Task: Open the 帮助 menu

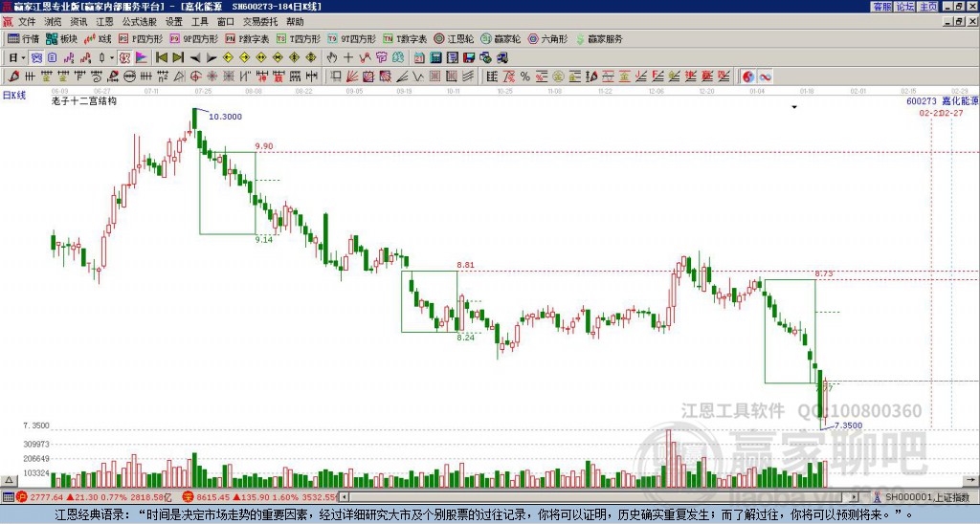Action: tap(295, 22)
